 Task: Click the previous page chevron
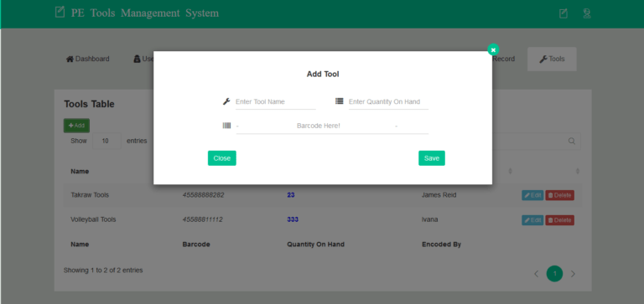coord(537,274)
